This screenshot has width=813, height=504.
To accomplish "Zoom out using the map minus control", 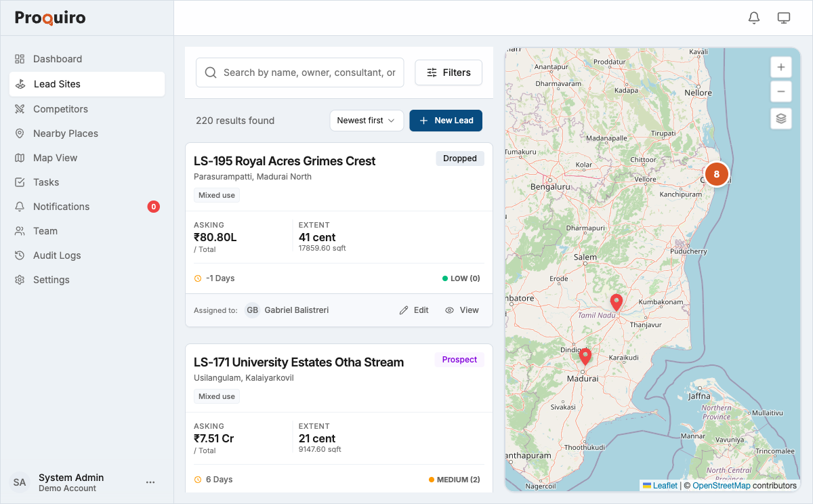I will coord(780,91).
